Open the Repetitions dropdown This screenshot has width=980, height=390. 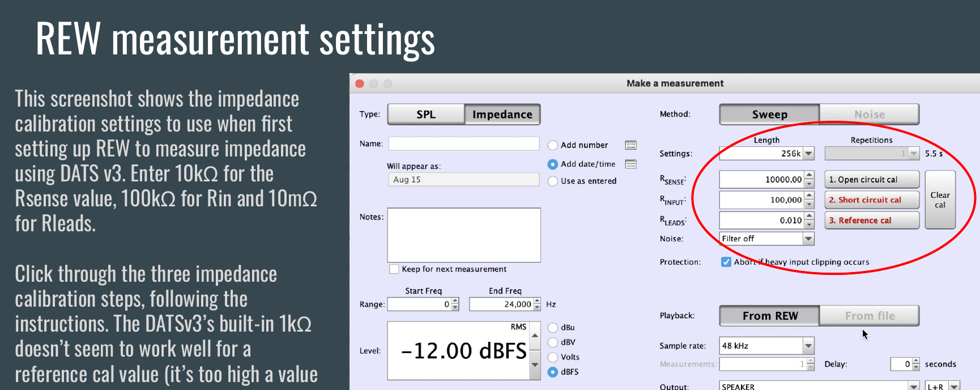pos(913,154)
